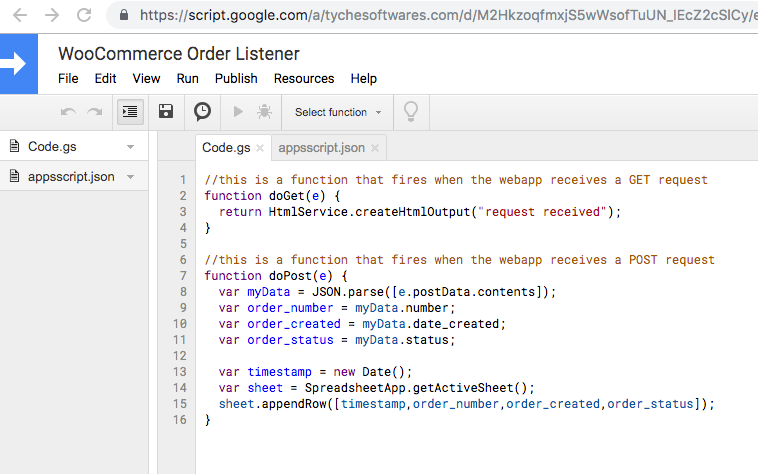Expand the Code.gs file options arrow
Viewport: 758px width, 474px height.
click(130, 147)
